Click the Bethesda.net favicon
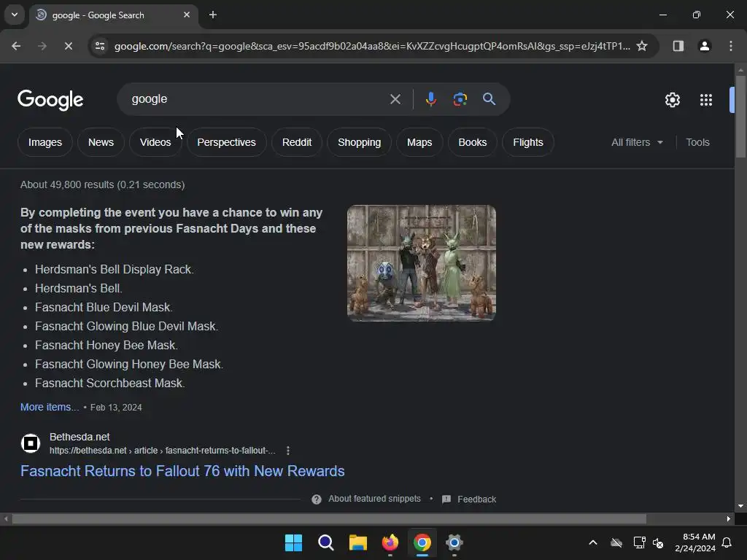The height and width of the screenshot is (560, 747). click(x=31, y=443)
